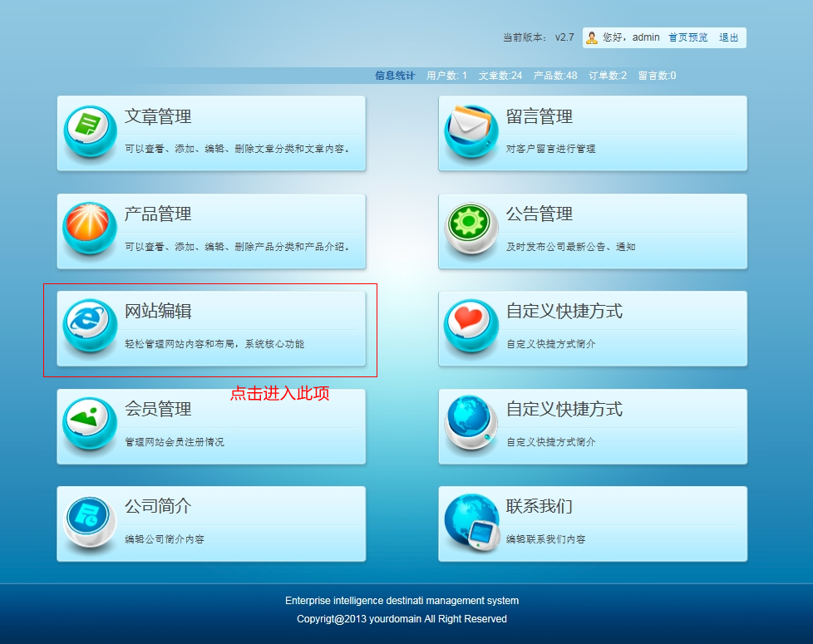
Task: Click the 联系我们 card title
Action: coord(539,507)
